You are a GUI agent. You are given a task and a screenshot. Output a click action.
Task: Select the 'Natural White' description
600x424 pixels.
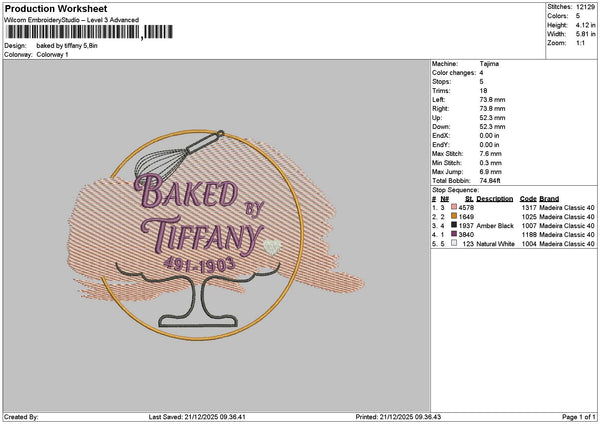coord(496,244)
